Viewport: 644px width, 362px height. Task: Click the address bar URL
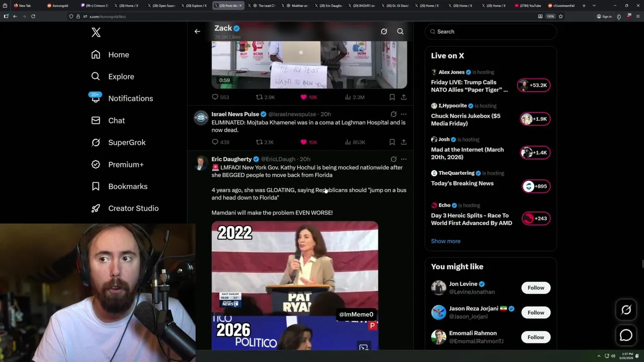[x=108, y=17]
